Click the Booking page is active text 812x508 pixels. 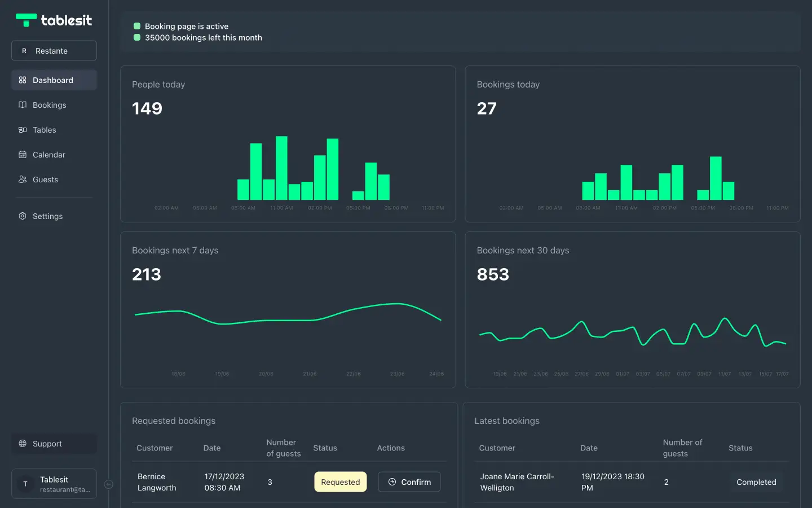tap(187, 26)
